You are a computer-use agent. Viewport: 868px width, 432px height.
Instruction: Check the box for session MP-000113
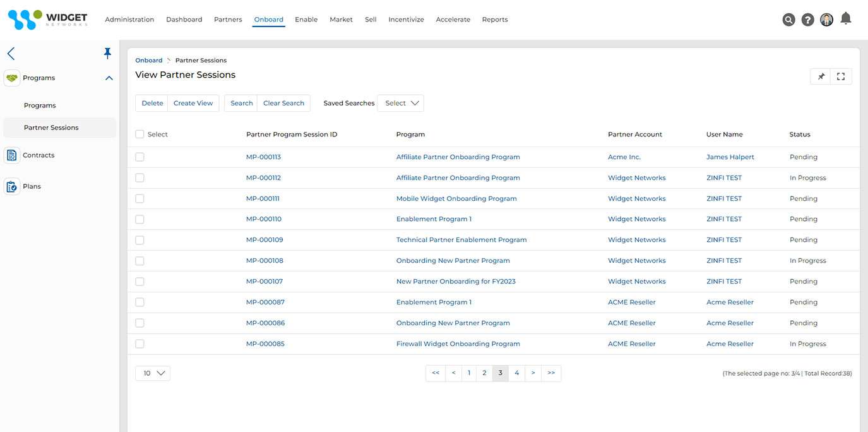(x=140, y=157)
